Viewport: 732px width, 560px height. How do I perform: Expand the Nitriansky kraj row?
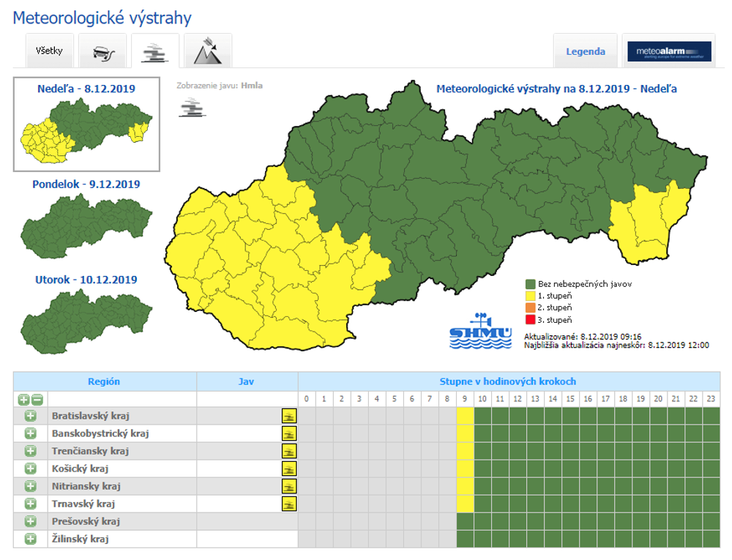[x=31, y=486]
